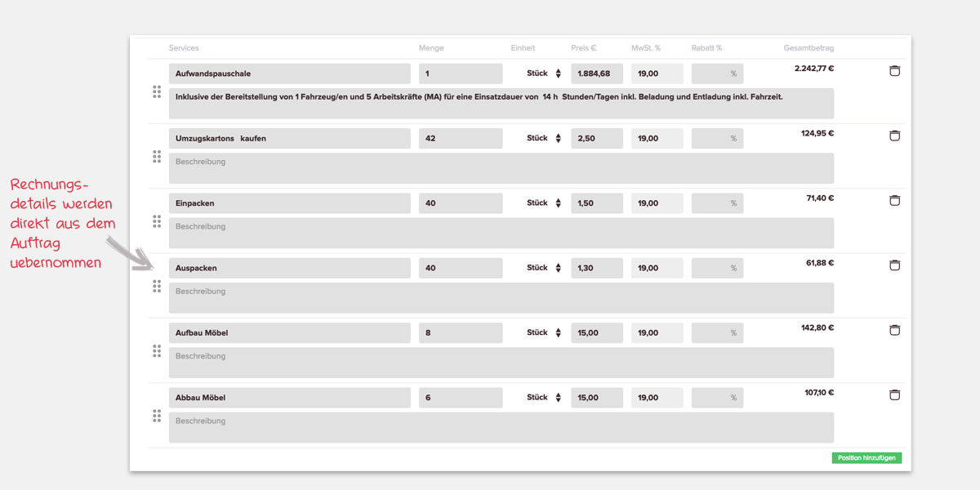Viewport: 980px width, 490px height.
Task: Click the Beschreibung field under Einpacken
Action: [501, 233]
